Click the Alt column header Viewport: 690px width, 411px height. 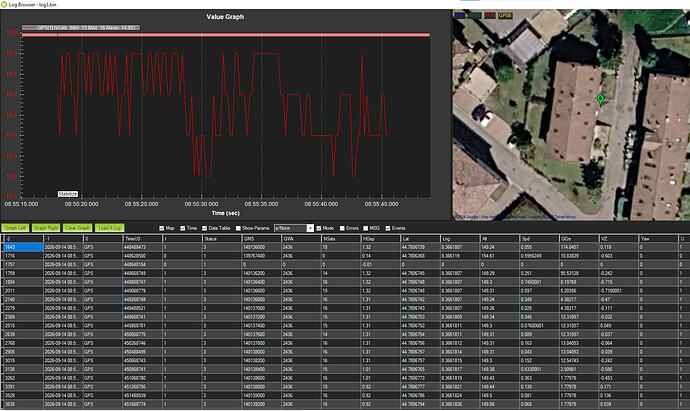pyautogui.click(x=499, y=239)
